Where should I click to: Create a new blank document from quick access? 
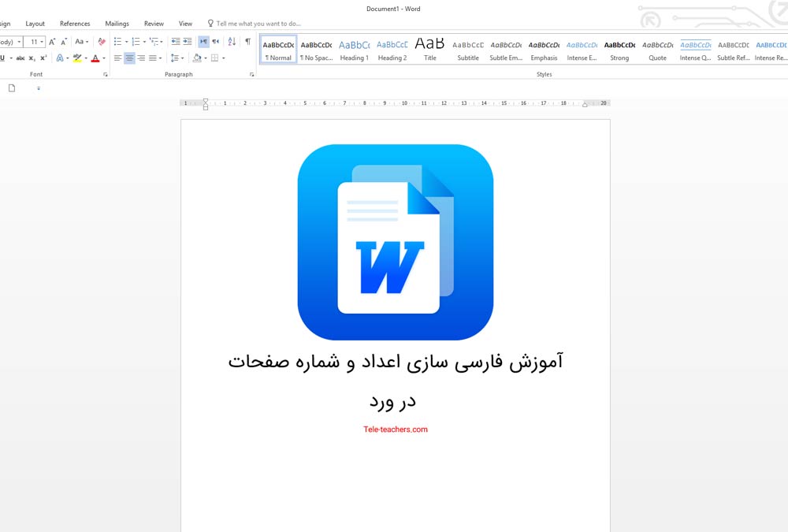12,88
